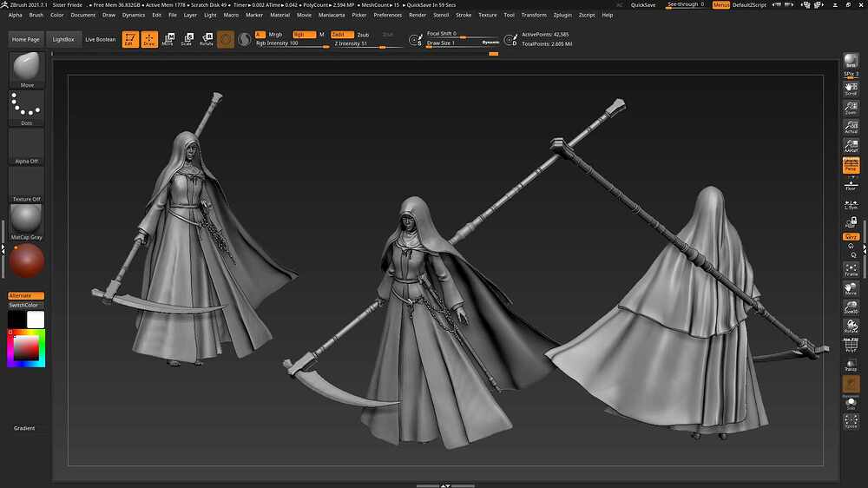Toggle Local Symmetry (L.Sym)

(x=851, y=206)
